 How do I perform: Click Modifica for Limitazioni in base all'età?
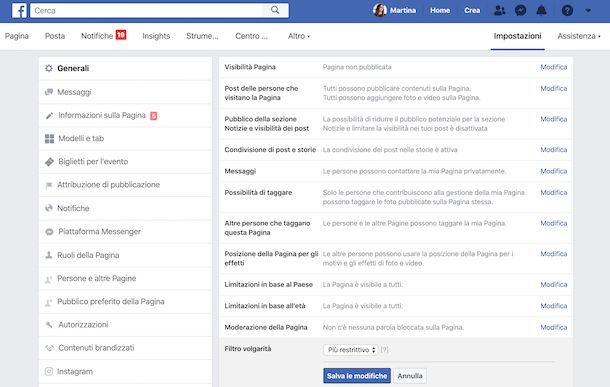[554, 306]
